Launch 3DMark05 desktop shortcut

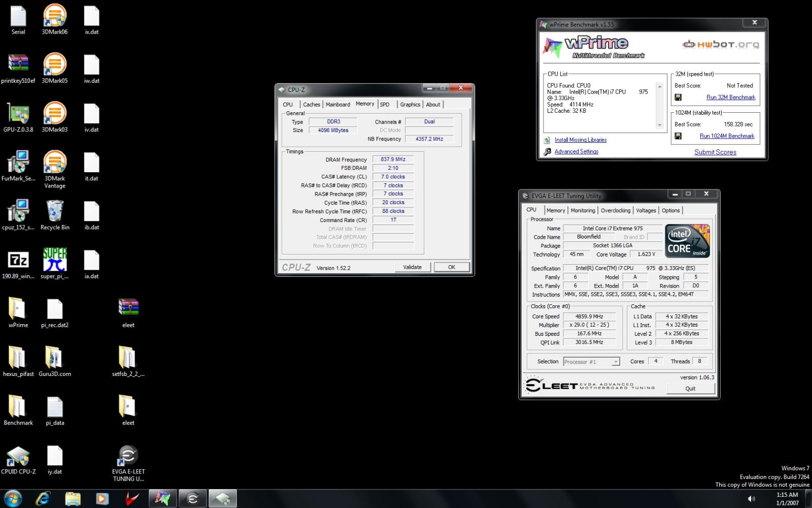(x=55, y=69)
